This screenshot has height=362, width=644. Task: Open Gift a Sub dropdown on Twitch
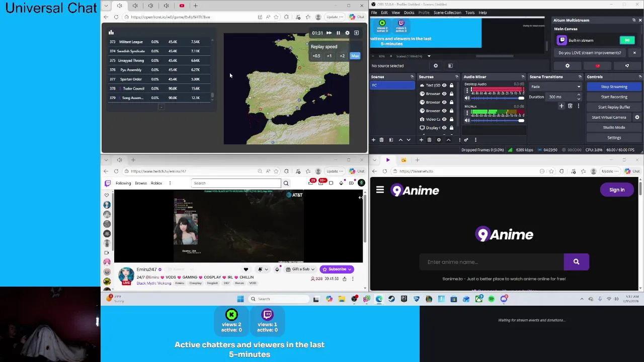(300, 269)
